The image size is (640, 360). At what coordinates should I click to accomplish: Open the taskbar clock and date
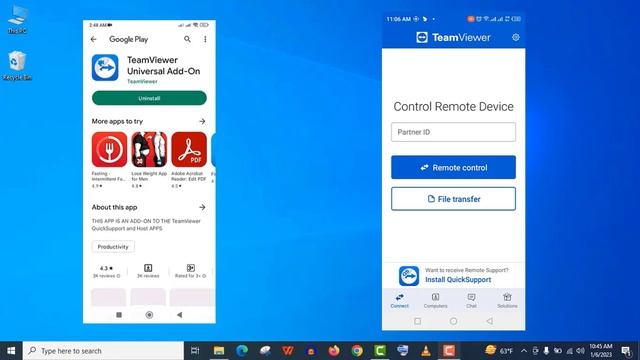(601, 351)
